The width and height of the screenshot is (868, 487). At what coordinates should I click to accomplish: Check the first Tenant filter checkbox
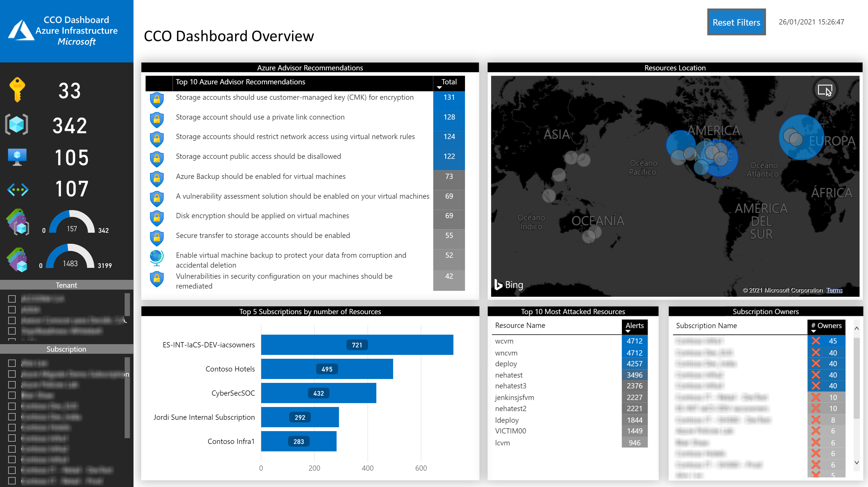coord(12,299)
